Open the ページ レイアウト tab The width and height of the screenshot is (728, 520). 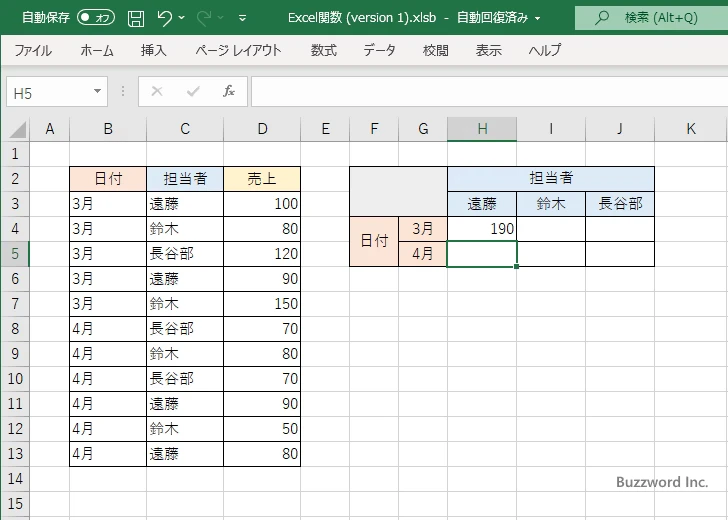[x=238, y=50]
